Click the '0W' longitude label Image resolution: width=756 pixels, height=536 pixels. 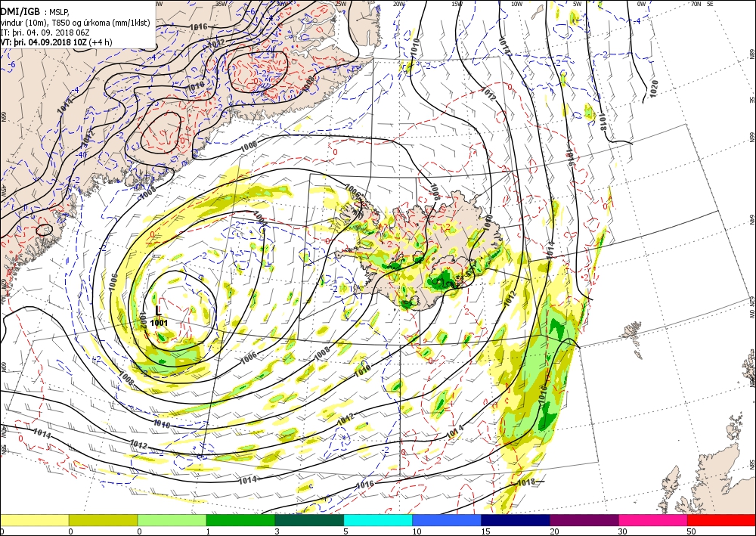pos(641,4)
